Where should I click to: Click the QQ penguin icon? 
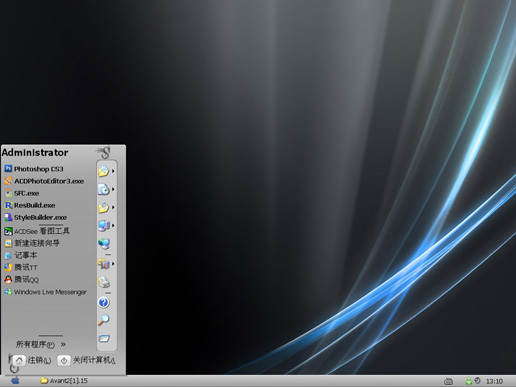(x=8, y=280)
